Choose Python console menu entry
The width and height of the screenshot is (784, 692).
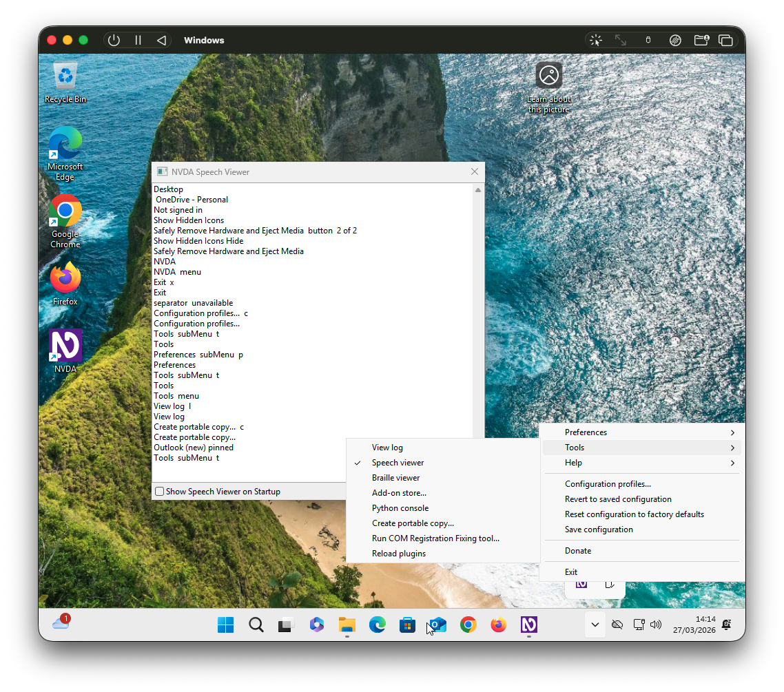400,508
